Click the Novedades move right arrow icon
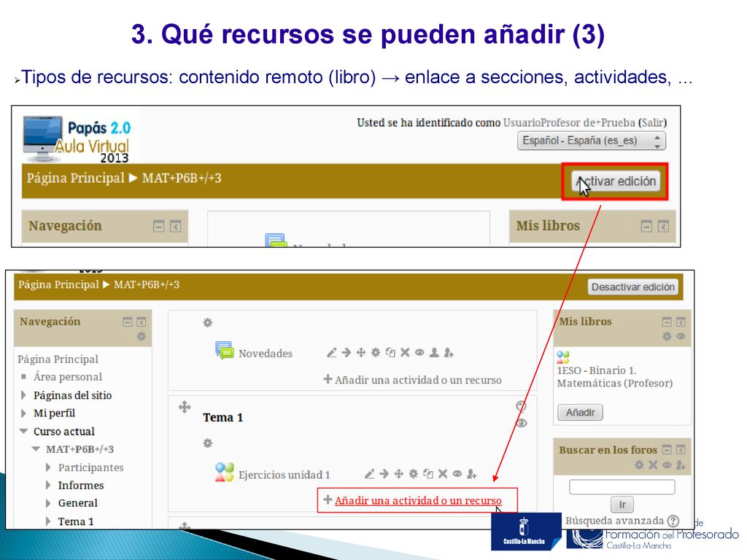Screen dimensions: 747x560 point(347,352)
